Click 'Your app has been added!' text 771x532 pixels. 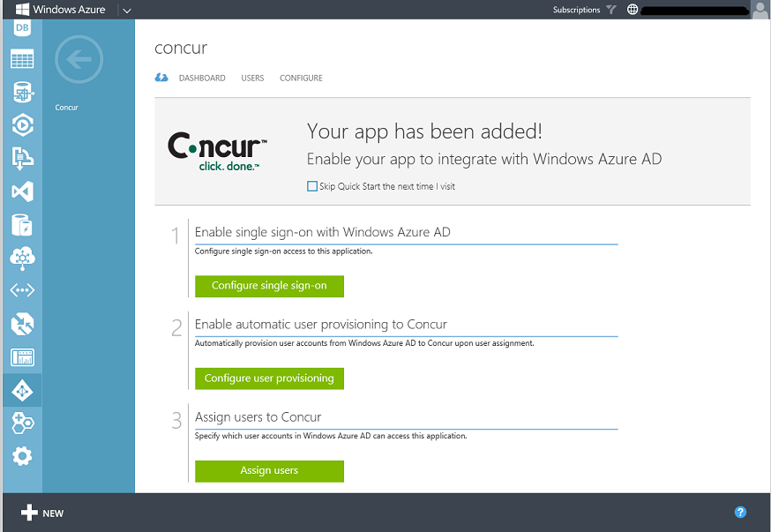pos(424,131)
